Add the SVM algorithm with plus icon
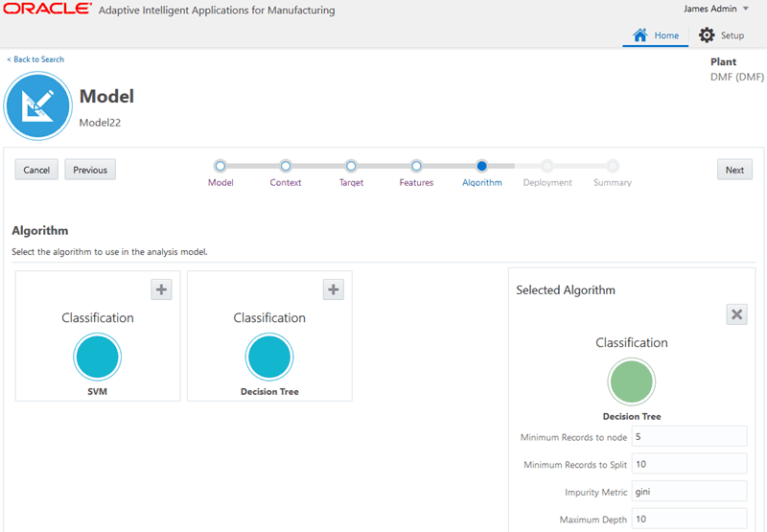The width and height of the screenshot is (767, 532). pos(161,289)
